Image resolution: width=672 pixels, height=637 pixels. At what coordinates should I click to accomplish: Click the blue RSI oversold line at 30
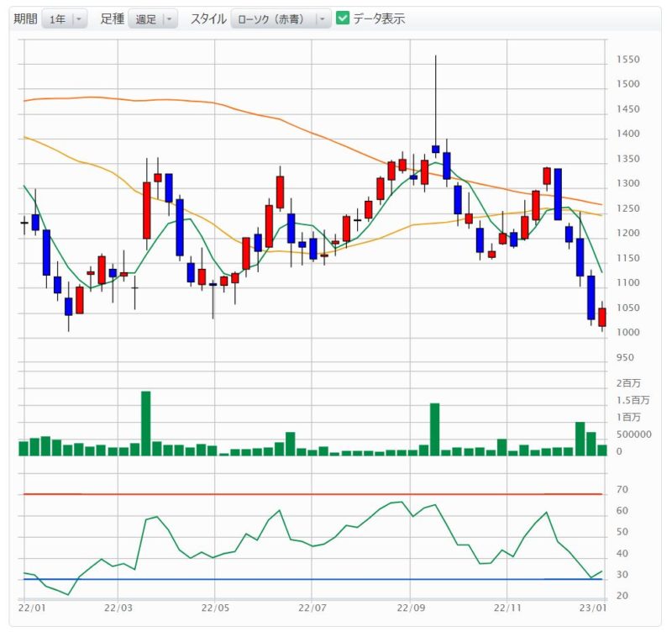(x=312, y=580)
